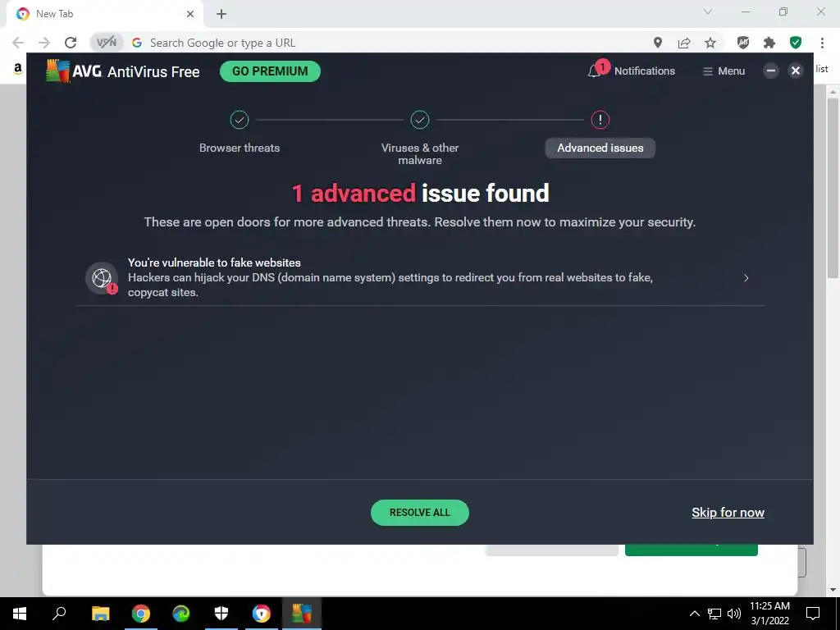The width and height of the screenshot is (840, 630).
Task: Open Google Chrome from taskbar
Action: pyautogui.click(x=141, y=614)
